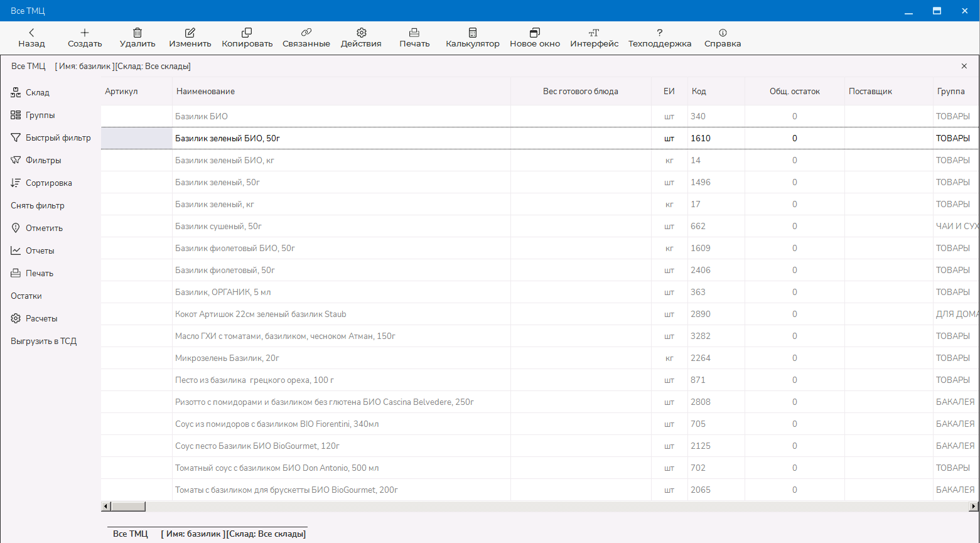Select row Соус из помидоров Fiorentini
Screen dimensions: 980x543
pos(540,424)
